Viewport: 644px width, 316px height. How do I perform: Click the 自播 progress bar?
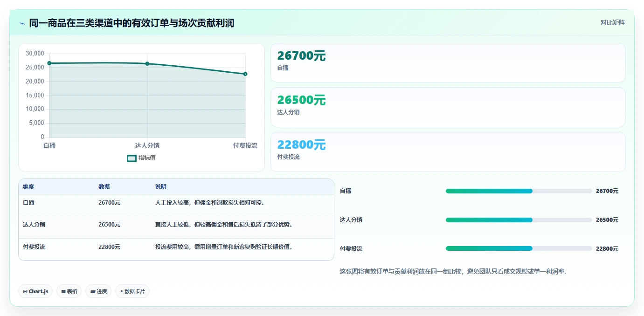pos(519,191)
